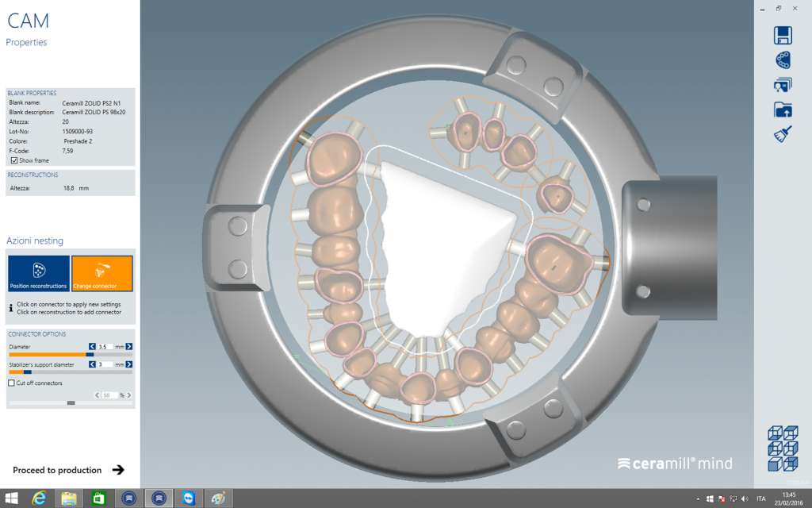The height and width of the screenshot is (508, 812).
Task: Decrease cut off percentage arrow
Action: click(x=97, y=395)
